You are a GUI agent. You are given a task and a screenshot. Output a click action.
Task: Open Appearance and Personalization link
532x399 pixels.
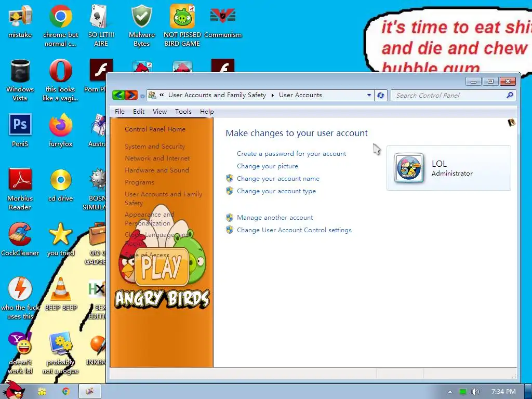149,219
